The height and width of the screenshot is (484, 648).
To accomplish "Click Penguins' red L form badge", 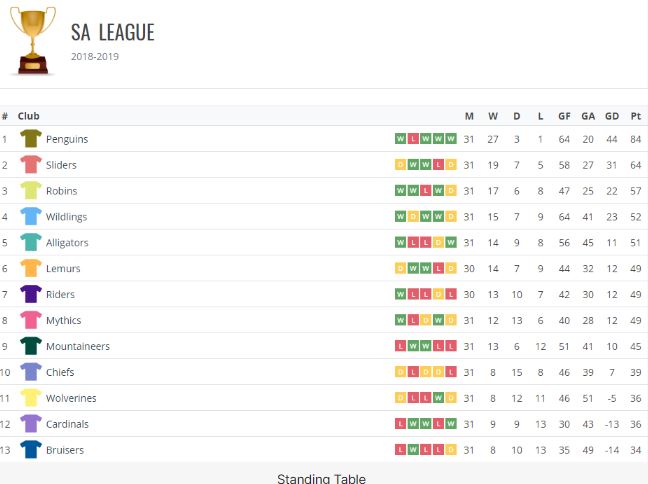I will point(413,139).
